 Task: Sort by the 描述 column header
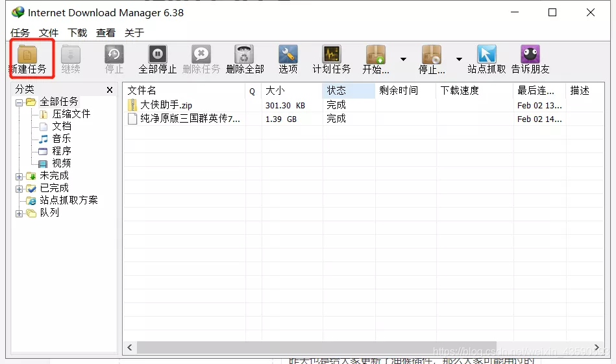click(x=585, y=91)
